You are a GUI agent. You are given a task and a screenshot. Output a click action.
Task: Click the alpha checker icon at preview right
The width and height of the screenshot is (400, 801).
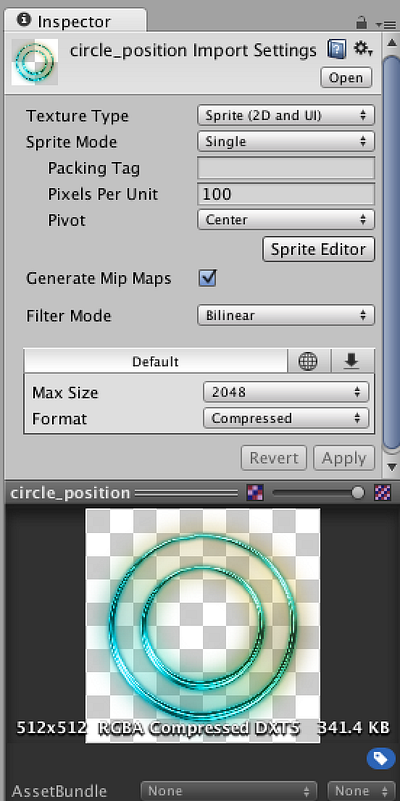pos(383,493)
